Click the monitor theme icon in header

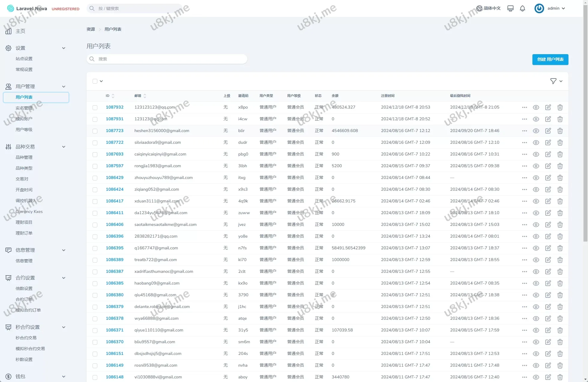[510, 8]
